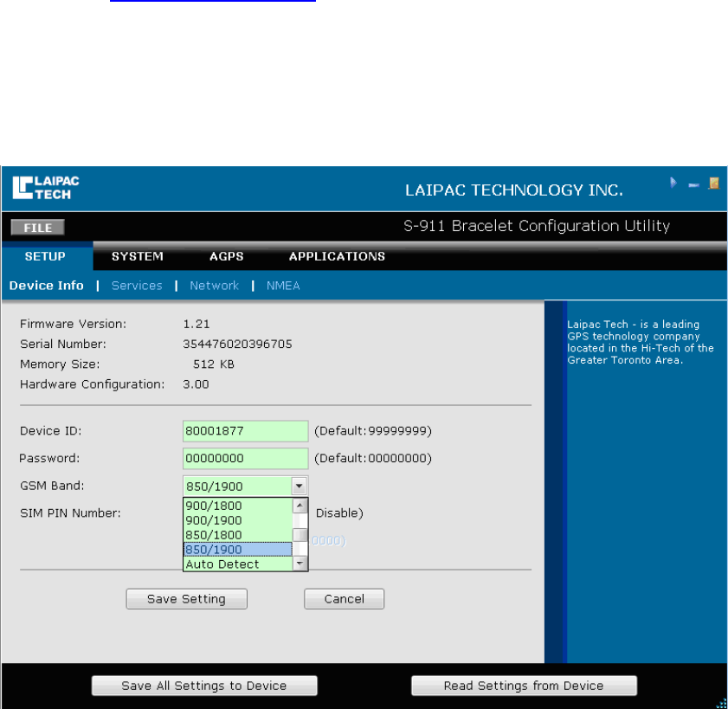The image size is (728, 709).
Task: Click the GSM Band list scroll-down arrow
Action: (300, 564)
